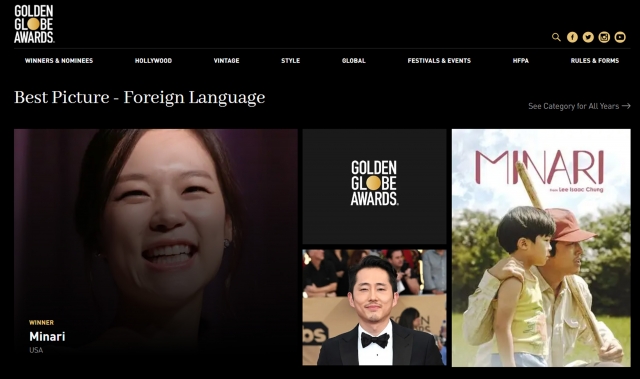Open the Hollywood menu item
Screen dimensions: 640x379
coord(153,61)
